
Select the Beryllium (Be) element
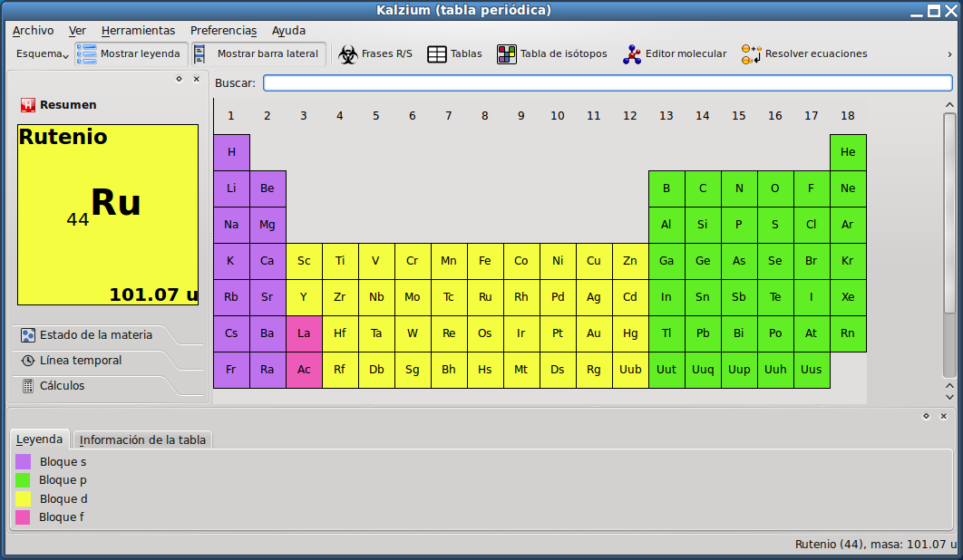pos(267,188)
